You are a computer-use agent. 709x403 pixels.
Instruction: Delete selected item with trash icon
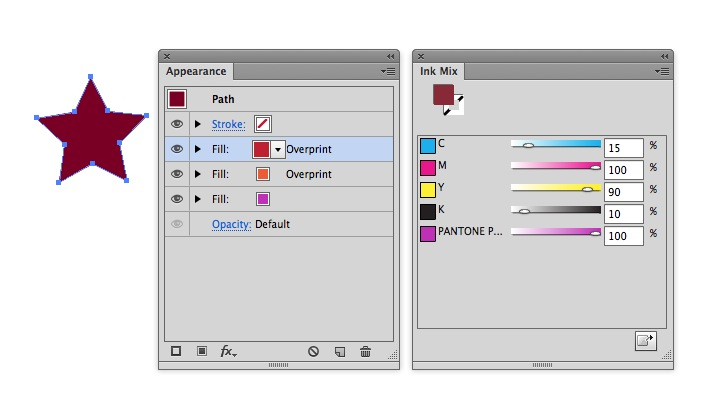[365, 351]
